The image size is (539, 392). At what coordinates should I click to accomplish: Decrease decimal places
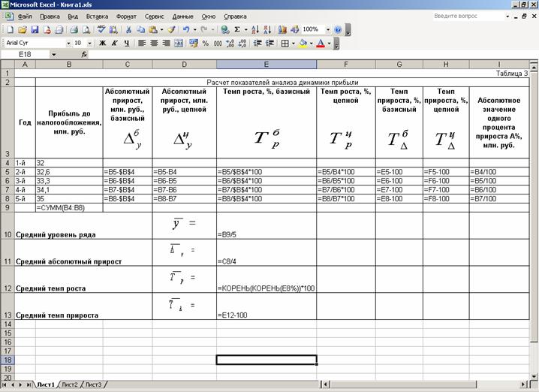tap(242, 43)
